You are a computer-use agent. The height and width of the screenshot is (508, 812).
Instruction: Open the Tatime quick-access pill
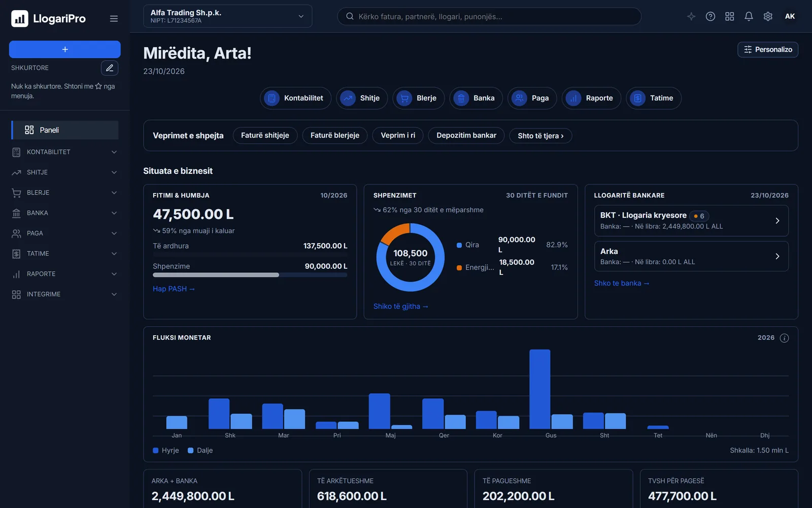click(654, 98)
